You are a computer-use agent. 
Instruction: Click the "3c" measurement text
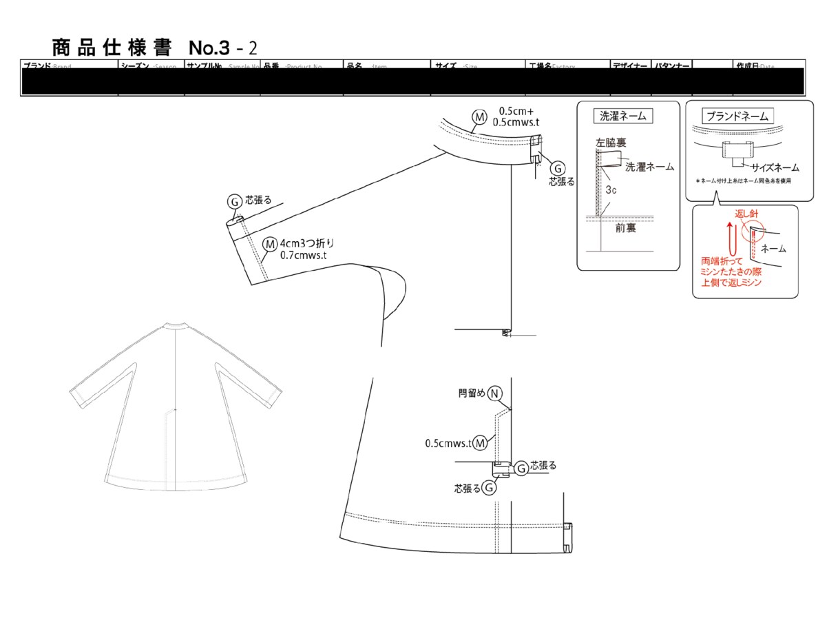[x=611, y=188]
